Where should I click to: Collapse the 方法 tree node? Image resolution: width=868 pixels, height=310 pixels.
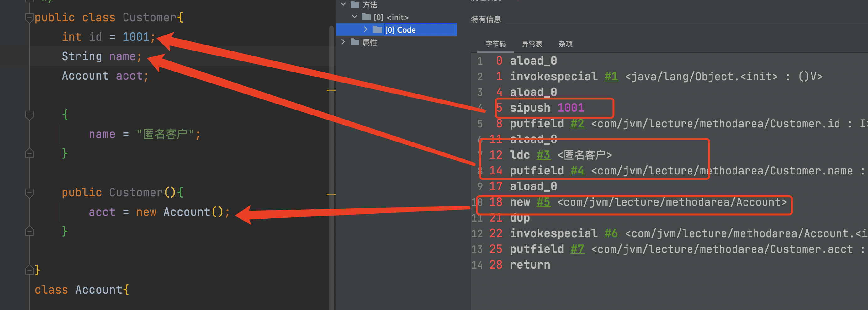click(343, 4)
